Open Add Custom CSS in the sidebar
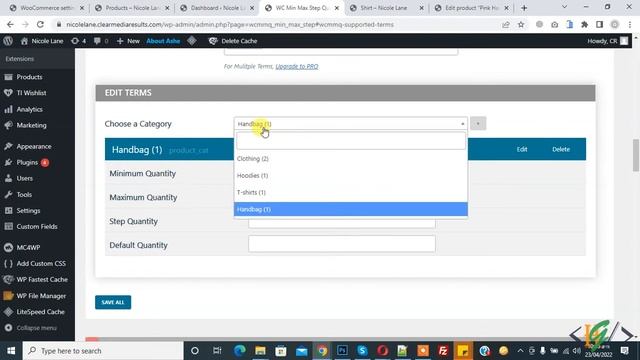 coord(41,263)
